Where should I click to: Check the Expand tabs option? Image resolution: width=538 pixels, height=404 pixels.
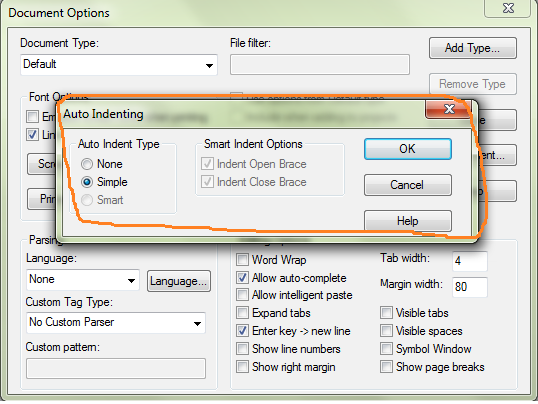(x=242, y=313)
